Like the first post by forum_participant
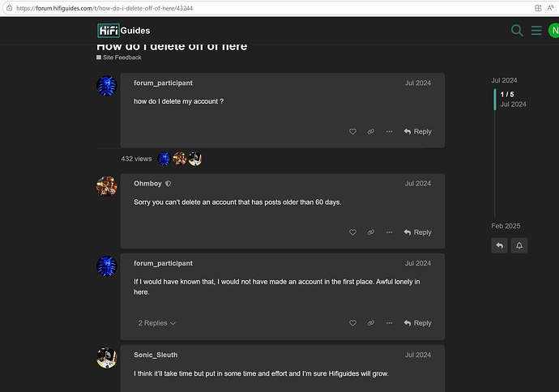 (352, 131)
